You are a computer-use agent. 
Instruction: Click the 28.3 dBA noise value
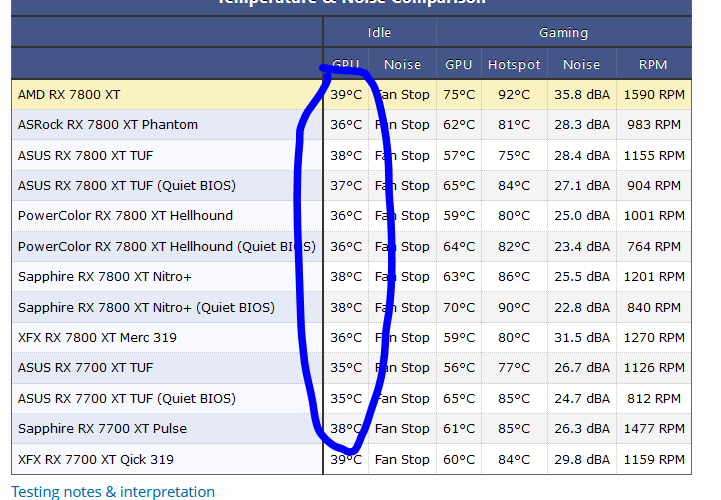[582, 125]
